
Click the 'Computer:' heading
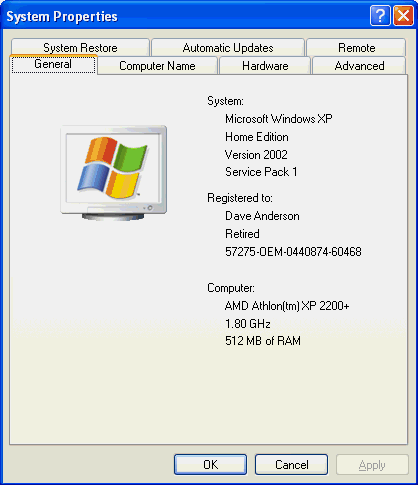coord(231,288)
